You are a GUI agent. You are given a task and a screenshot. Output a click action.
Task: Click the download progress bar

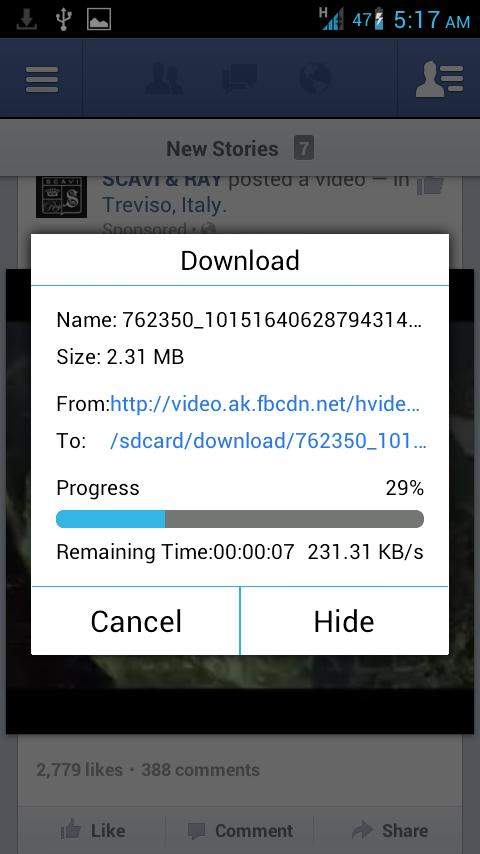(x=240, y=519)
